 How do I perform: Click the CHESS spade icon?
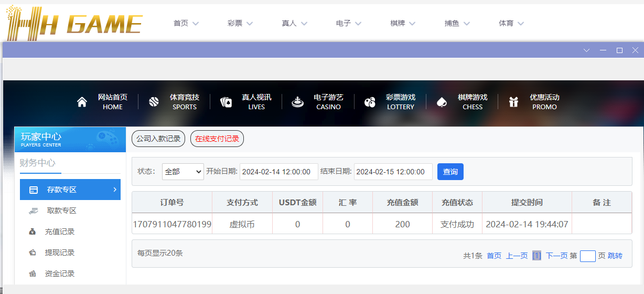click(442, 102)
